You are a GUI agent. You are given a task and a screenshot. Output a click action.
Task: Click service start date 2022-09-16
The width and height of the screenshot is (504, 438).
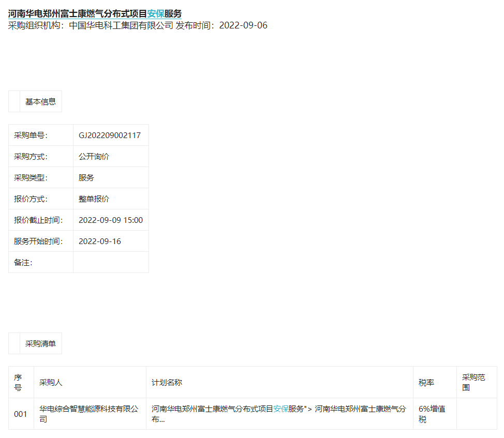(99, 241)
